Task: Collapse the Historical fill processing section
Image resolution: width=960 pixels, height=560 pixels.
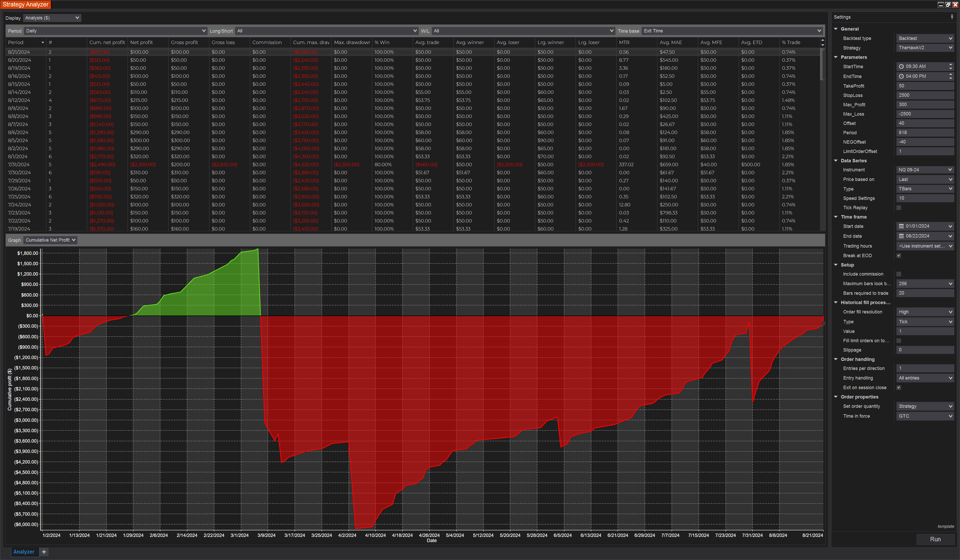Action: [x=836, y=303]
